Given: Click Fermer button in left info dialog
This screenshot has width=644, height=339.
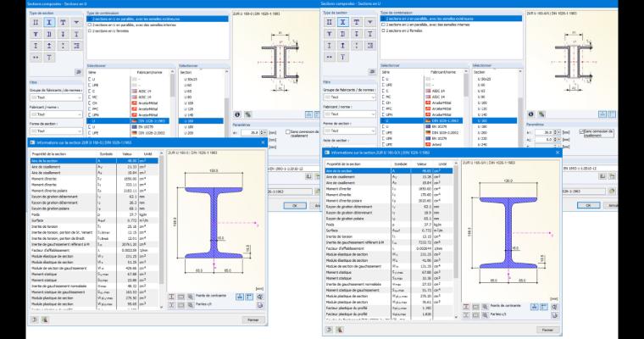Looking at the screenshot, I should 253,320.
